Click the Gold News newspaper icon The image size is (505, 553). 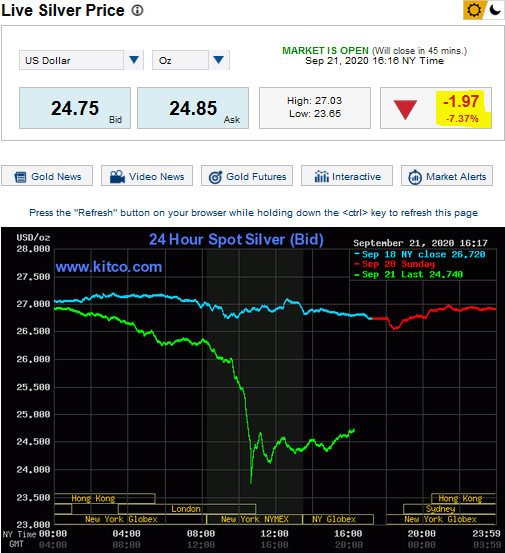[x=20, y=177]
